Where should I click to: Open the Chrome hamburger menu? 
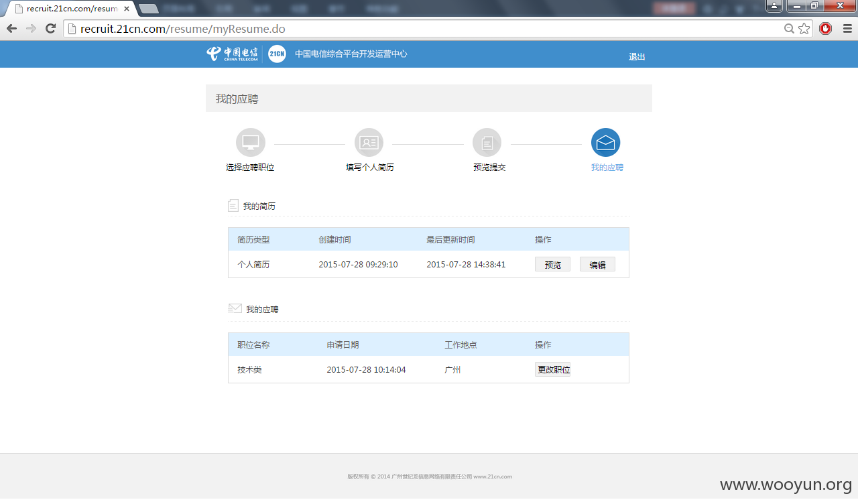(x=847, y=29)
